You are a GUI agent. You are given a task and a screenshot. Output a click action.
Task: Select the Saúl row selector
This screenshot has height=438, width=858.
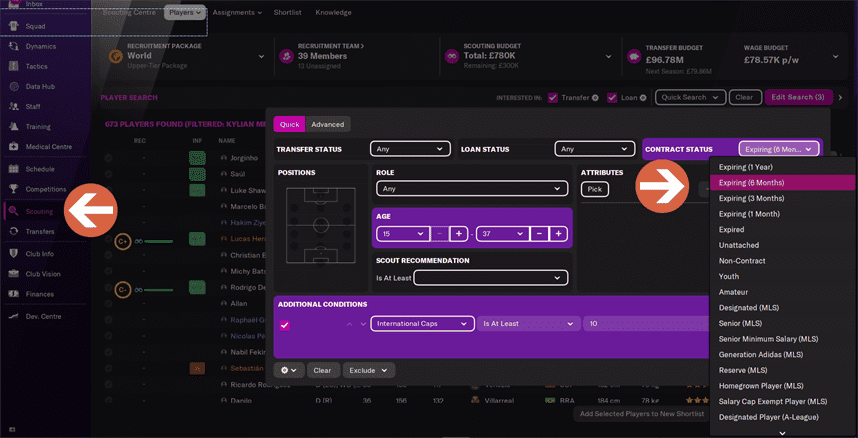point(108,174)
